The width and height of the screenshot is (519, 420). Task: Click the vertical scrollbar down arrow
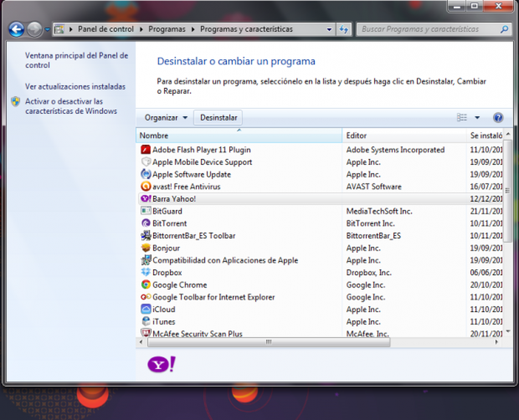point(508,332)
